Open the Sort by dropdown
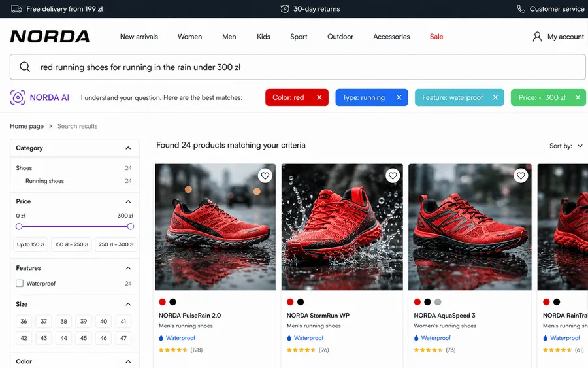 tap(566, 146)
